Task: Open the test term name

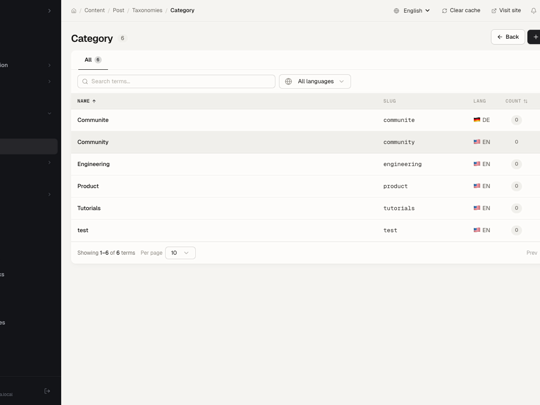Action: point(83,230)
